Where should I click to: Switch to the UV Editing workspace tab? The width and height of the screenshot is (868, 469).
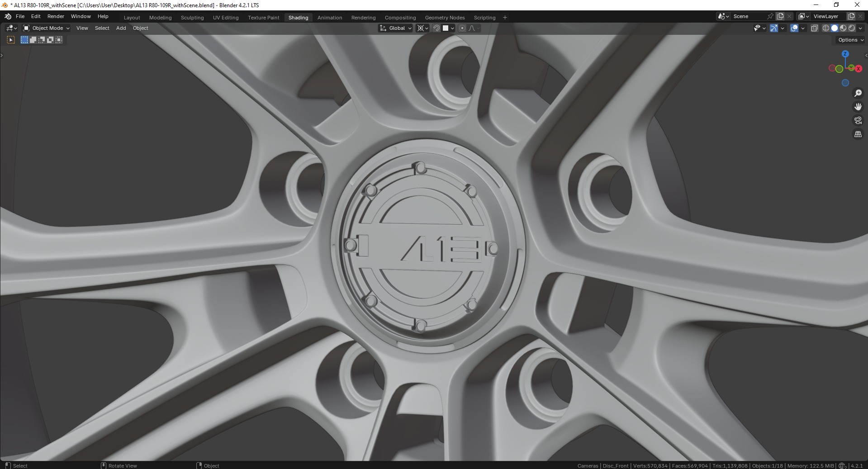(x=226, y=18)
